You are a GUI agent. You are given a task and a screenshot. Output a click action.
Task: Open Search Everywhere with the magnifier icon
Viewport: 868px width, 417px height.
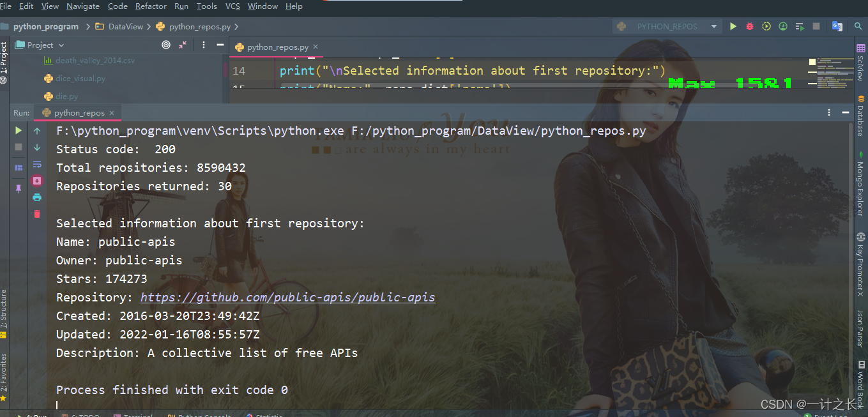point(858,26)
